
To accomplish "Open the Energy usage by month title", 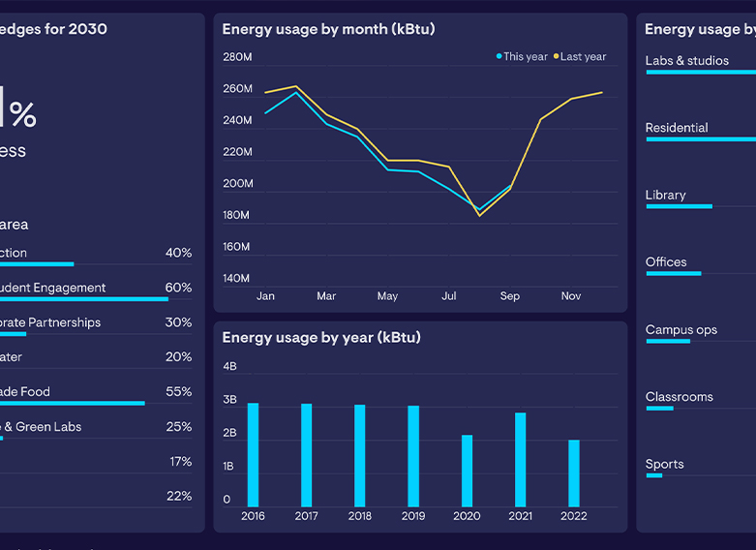I will tap(328, 29).
